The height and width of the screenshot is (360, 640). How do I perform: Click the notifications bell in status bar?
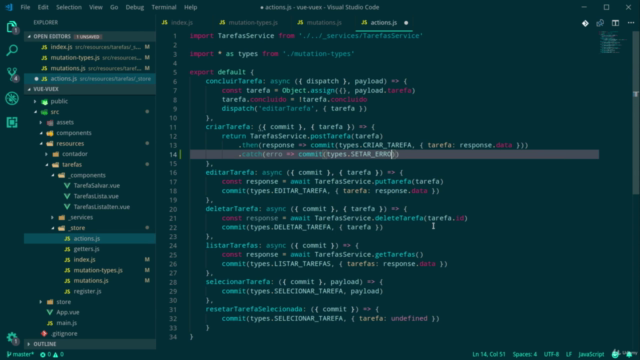click(629, 354)
